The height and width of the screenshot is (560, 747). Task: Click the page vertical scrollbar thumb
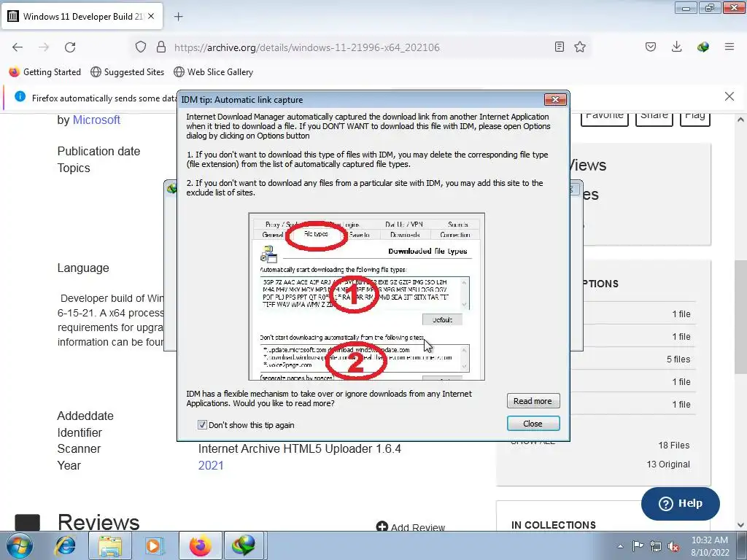coord(740,316)
